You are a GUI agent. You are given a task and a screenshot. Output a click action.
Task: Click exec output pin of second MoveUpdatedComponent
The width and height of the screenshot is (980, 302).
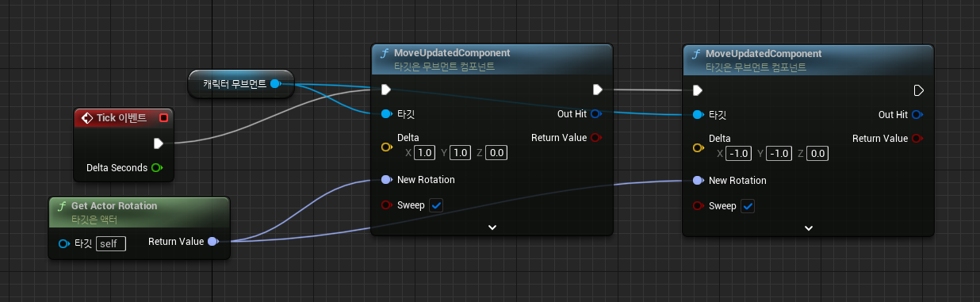tap(919, 90)
